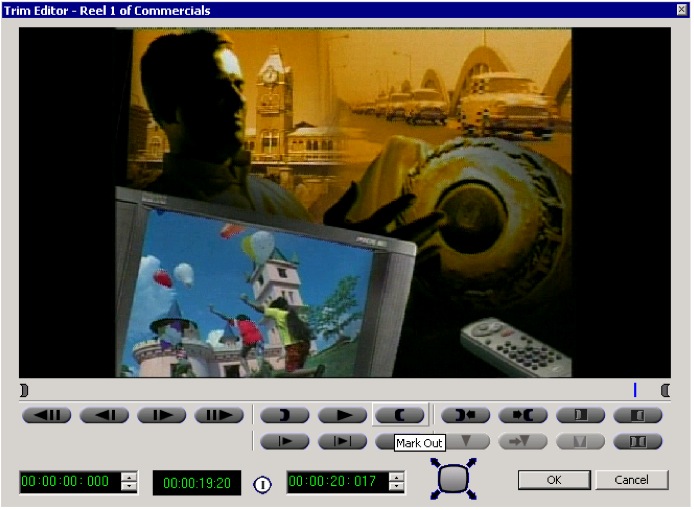694x510 pixels.
Task: Click the in-point marker on the scrub bar
Action: (x=24, y=390)
